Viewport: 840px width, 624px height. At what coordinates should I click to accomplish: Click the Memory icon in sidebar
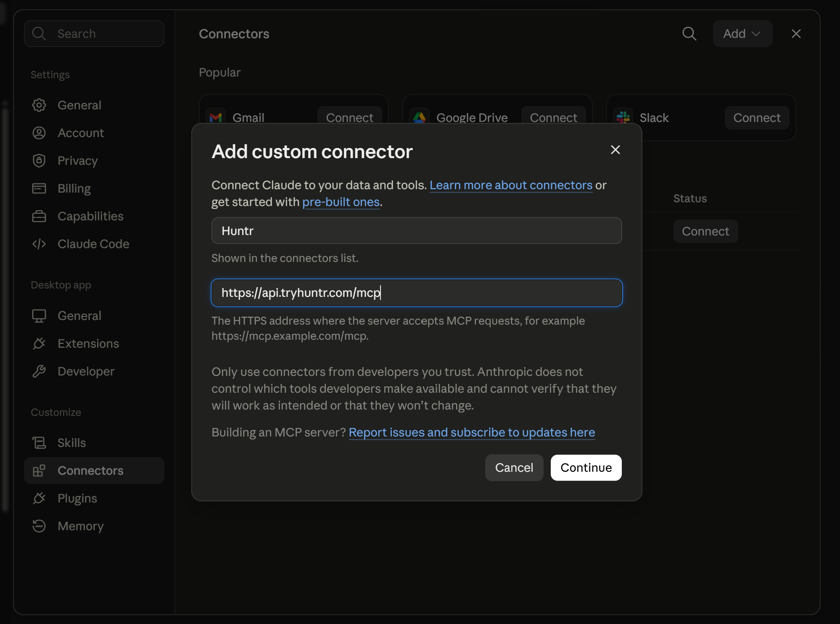click(x=39, y=526)
